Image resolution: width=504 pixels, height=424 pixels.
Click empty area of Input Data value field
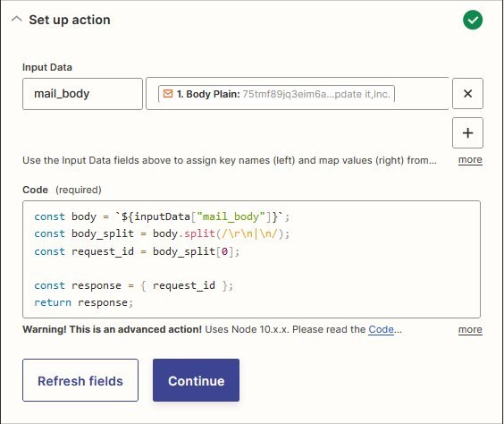tap(421, 94)
